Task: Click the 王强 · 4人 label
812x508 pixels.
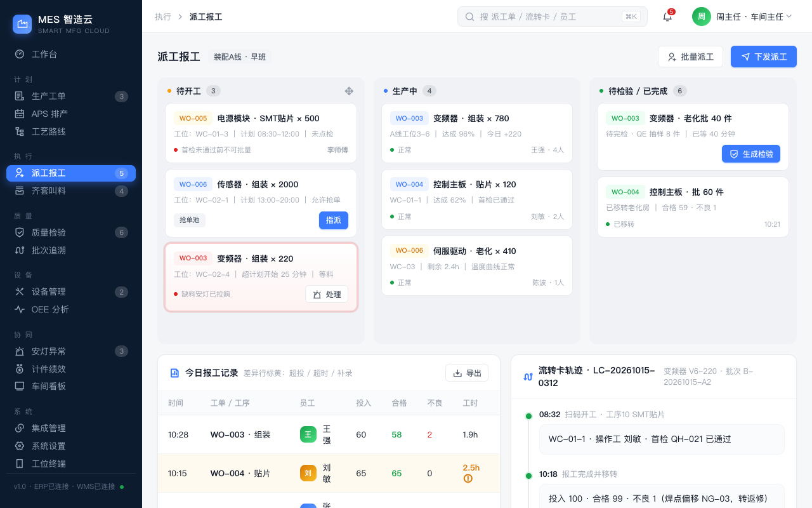Action: (547, 150)
